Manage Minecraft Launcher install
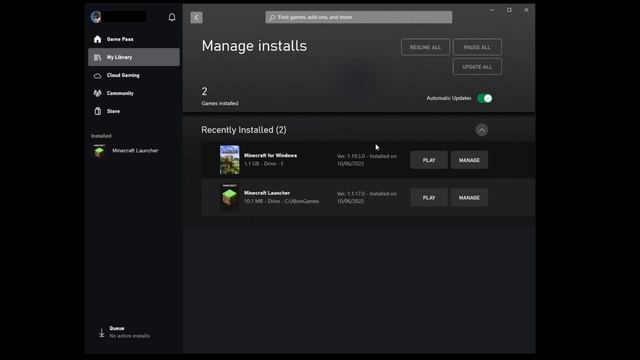Screen dimensions: 640x360 point(469,198)
